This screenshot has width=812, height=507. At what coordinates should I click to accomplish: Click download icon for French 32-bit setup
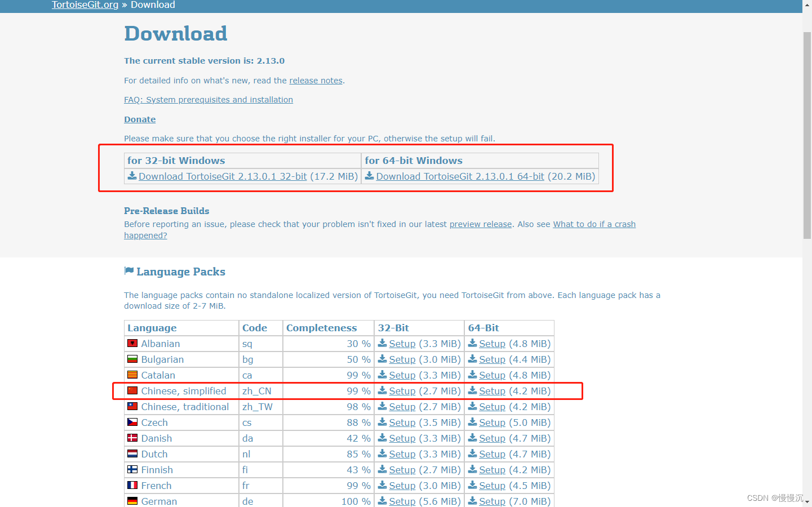[x=383, y=485]
